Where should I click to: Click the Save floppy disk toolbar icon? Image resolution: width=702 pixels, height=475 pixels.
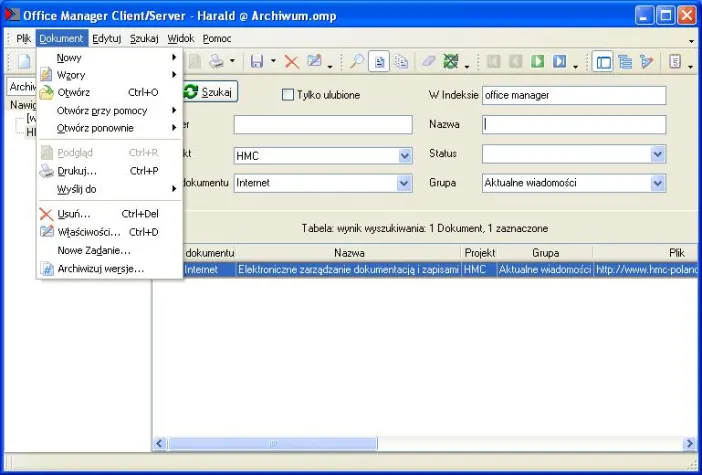tap(256, 62)
